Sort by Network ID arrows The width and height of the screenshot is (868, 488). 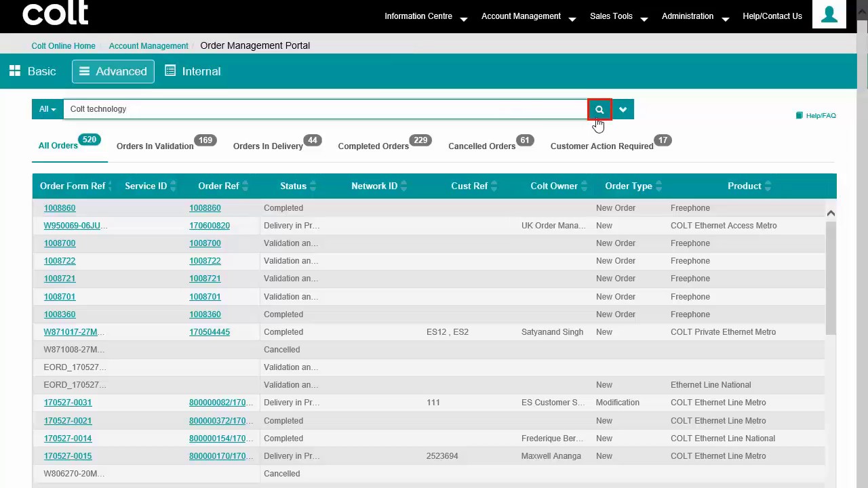click(403, 186)
